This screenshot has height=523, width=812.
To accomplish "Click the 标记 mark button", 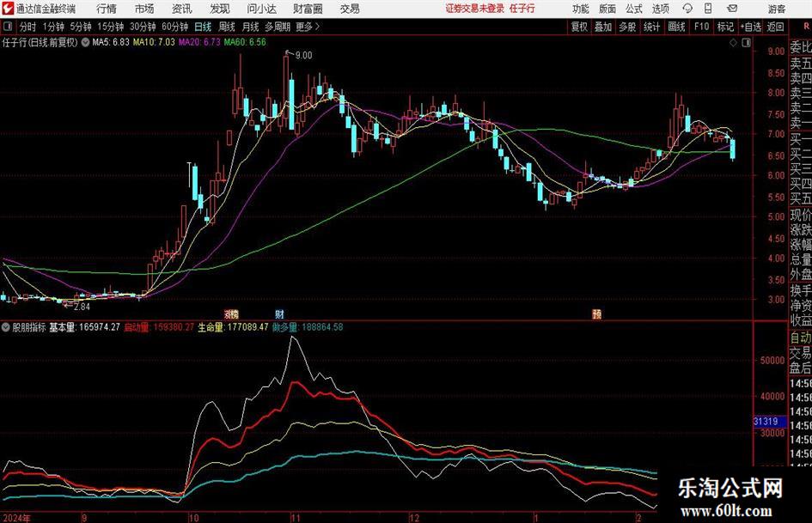I will click(725, 27).
